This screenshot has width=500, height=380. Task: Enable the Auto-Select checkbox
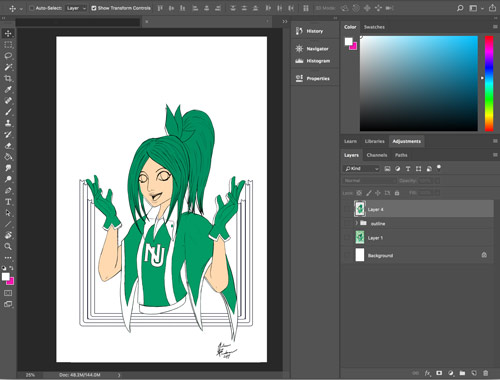[x=32, y=8]
